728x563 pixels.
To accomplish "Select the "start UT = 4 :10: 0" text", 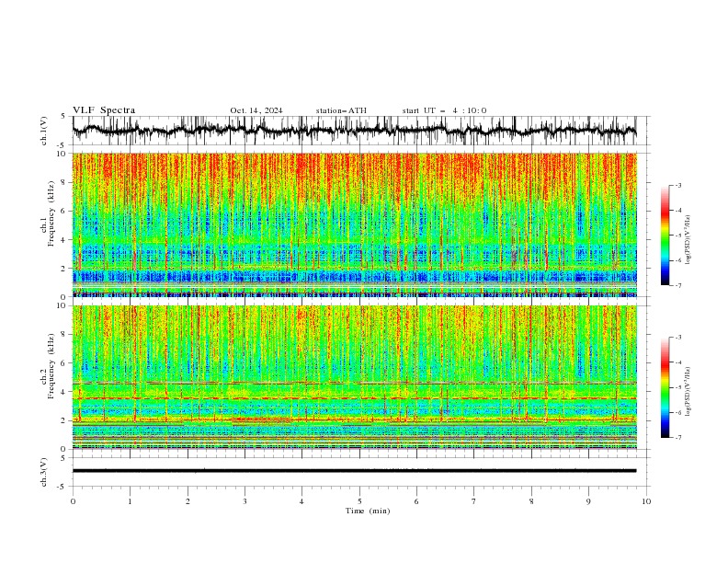I will coord(444,110).
